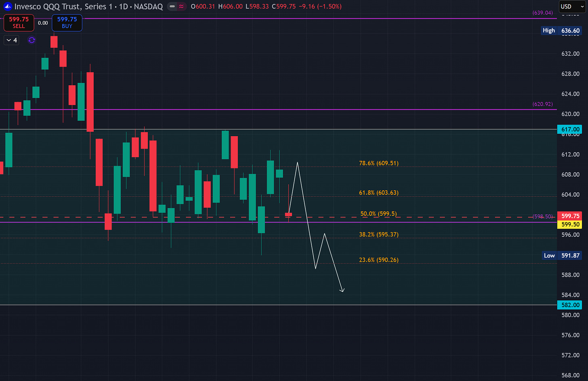The height and width of the screenshot is (381, 588).
Task: Expand the indicator legend showing 4
Action: tap(11, 40)
